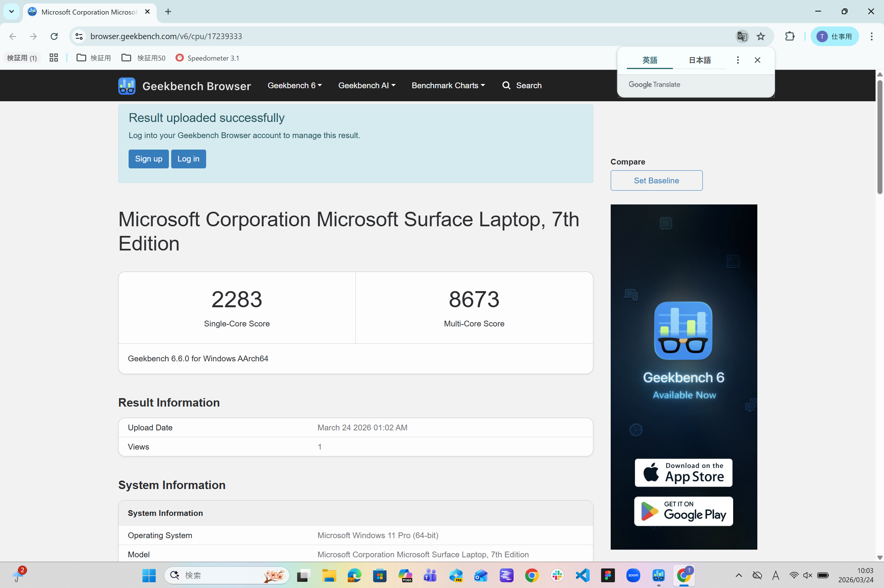Expand the Benchmark Charts dropdown
Screen dimensions: 884x588
point(448,86)
